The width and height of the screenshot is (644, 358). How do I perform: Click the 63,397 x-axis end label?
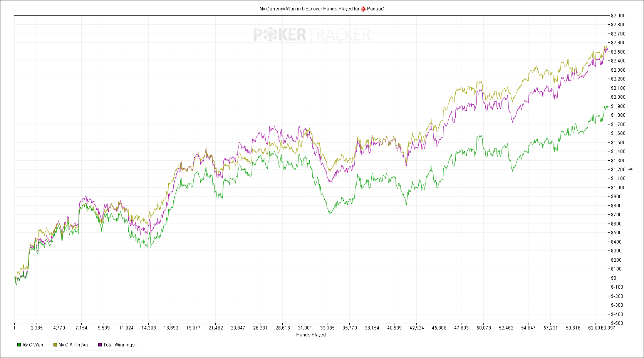(609, 328)
